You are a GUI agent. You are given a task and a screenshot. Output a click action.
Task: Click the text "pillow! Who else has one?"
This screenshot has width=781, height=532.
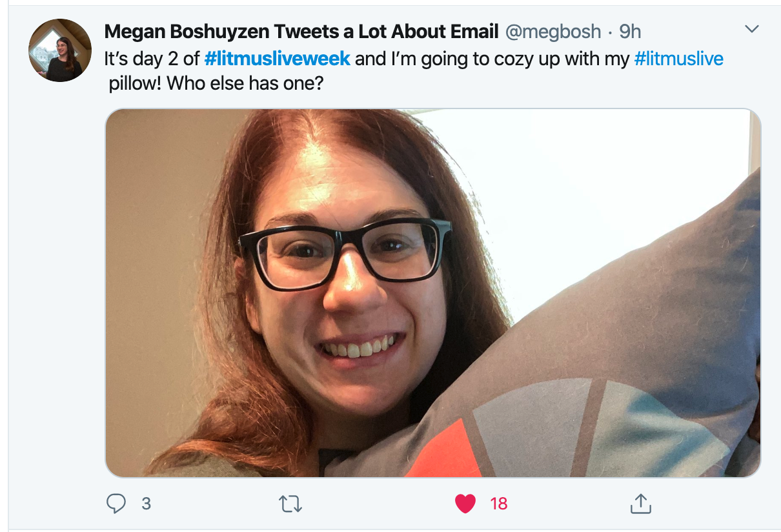[216, 85]
